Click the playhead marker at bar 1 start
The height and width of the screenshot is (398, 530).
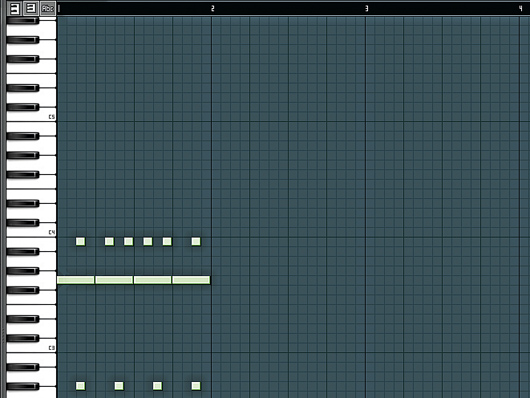59,8
